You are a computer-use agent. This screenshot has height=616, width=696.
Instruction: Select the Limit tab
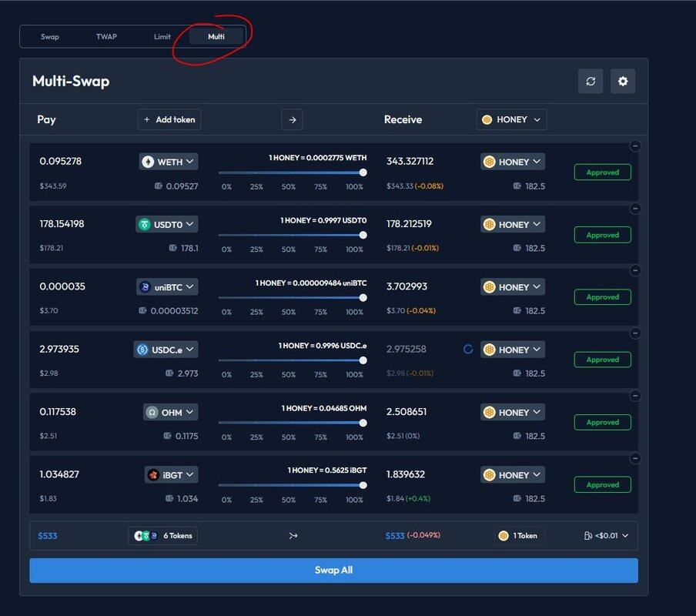tap(162, 36)
